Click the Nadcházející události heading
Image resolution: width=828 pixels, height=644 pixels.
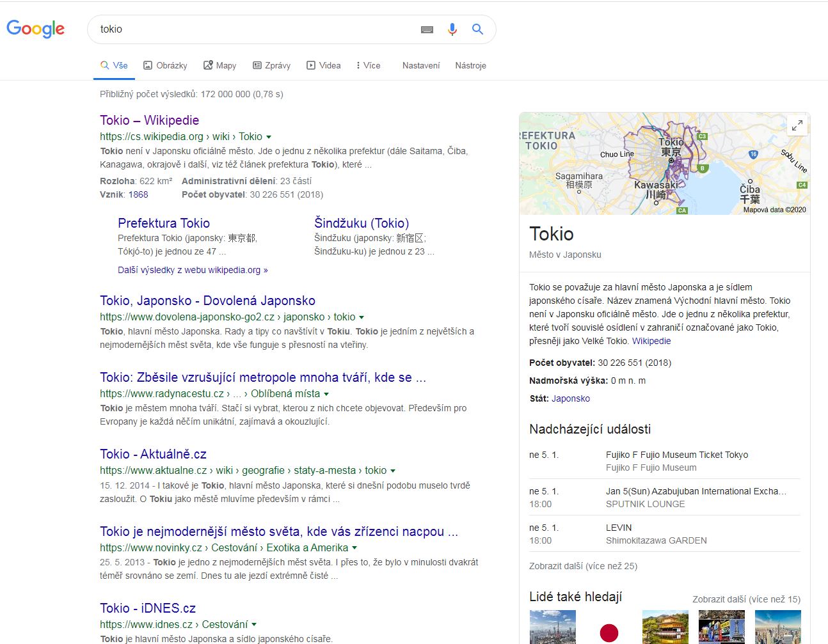click(x=590, y=429)
